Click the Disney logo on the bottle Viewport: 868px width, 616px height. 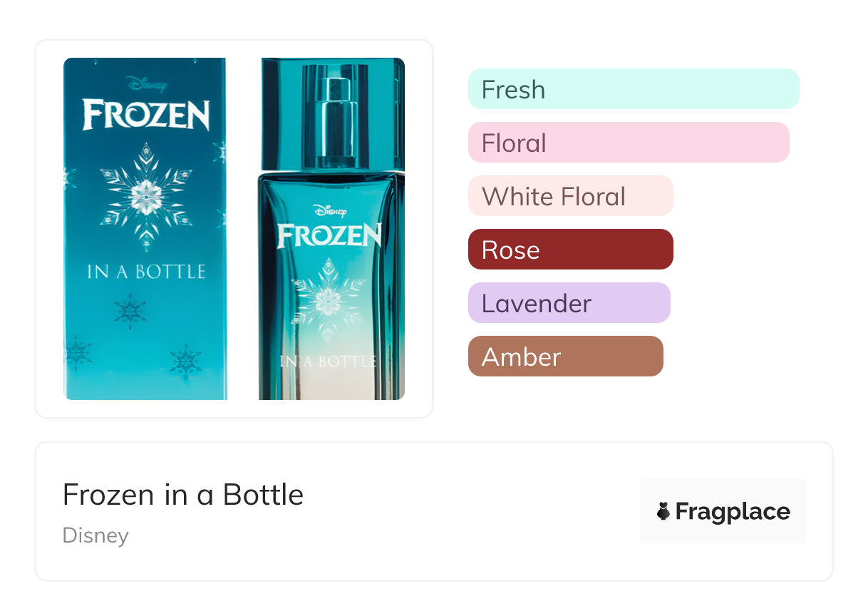point(329,211)
